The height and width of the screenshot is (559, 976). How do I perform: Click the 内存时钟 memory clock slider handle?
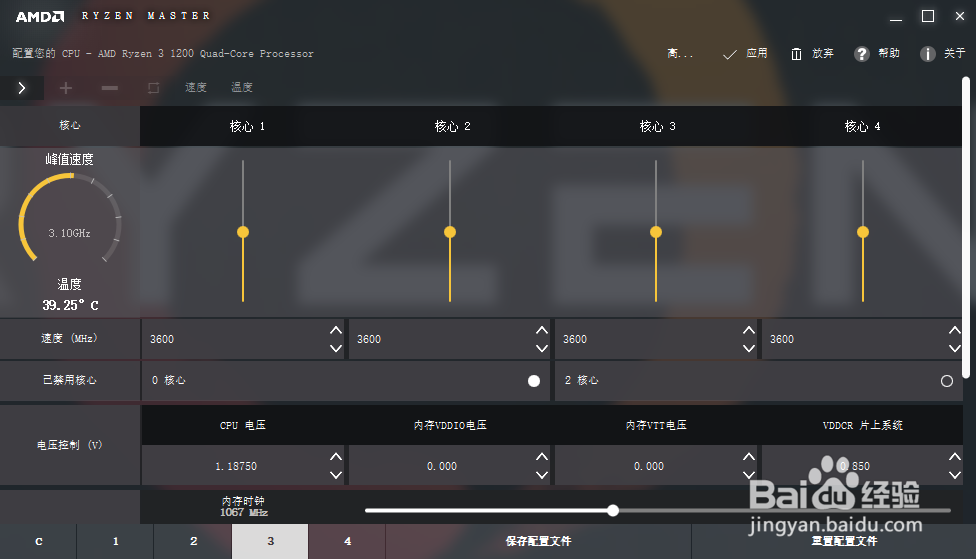click(613, 510)
